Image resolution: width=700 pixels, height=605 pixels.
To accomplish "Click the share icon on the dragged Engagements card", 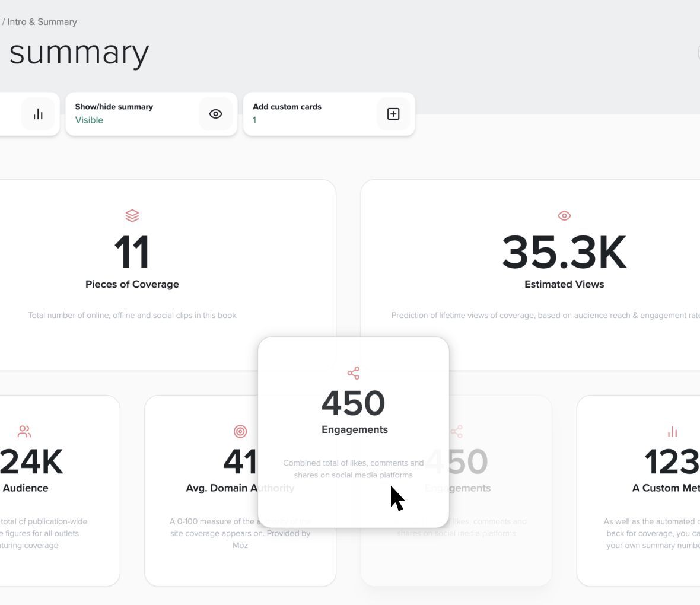I will pyautogui.click(x=354, y=373).
